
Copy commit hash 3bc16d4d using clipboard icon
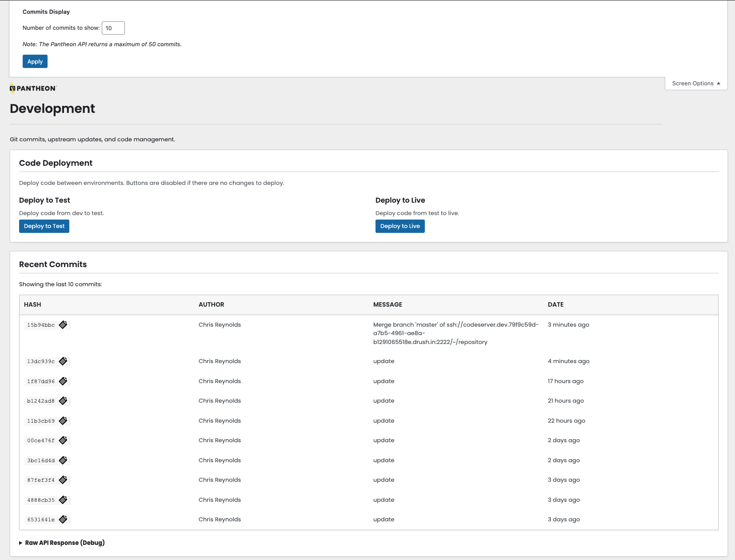pyautogui.click(x=63, y=460)
